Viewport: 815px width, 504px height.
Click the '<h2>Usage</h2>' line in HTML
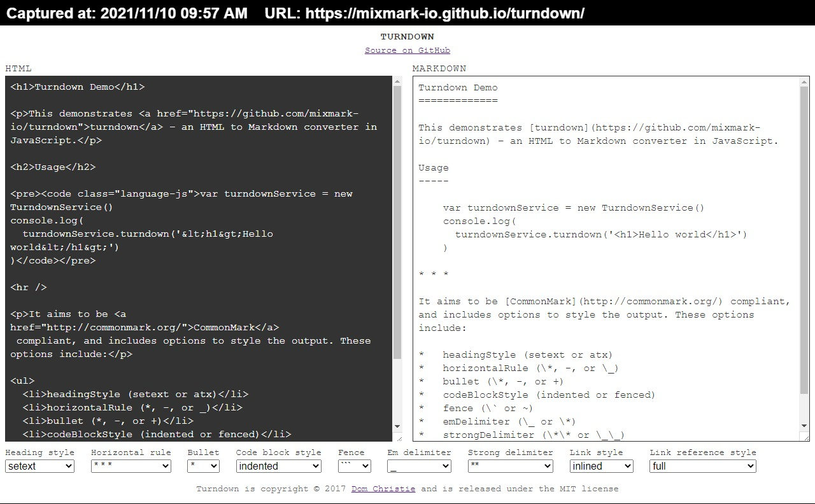53,167
